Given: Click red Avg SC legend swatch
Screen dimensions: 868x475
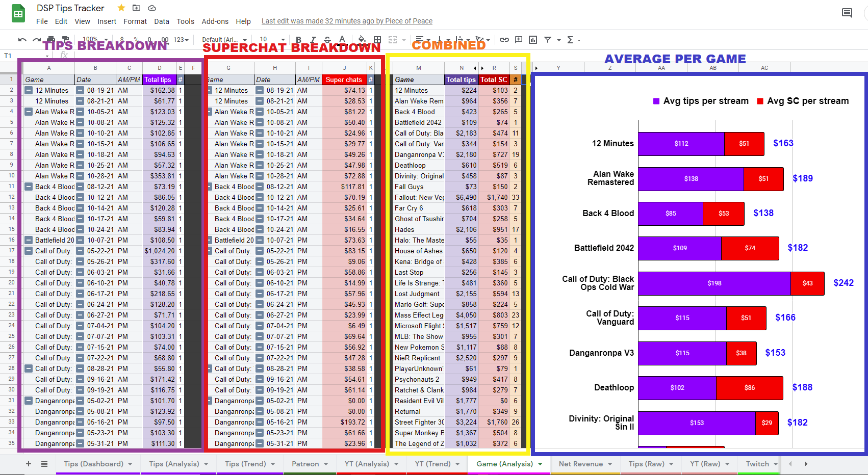Looking at the screenshot, I should pos(760,101).
